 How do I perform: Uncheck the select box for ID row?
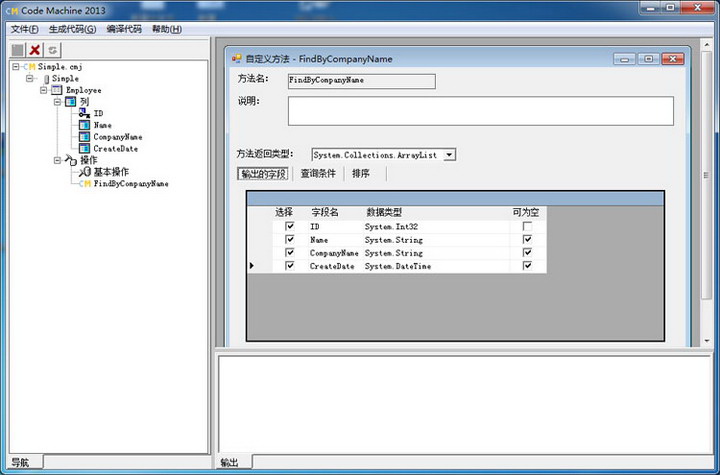click(290, 226)
